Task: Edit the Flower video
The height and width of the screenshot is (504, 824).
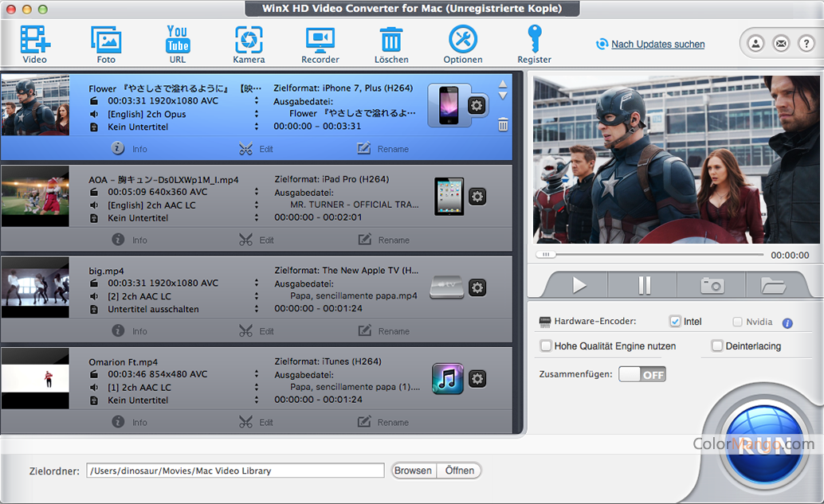Action: tap(256, 149)
